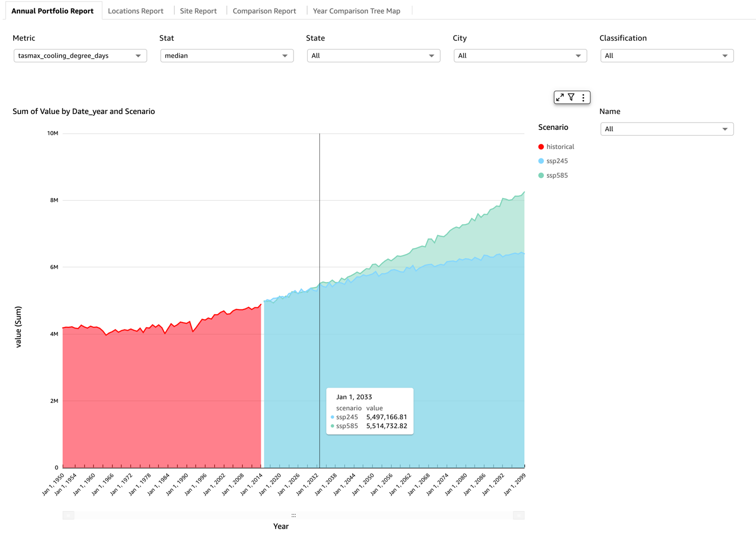The image size is (756, 536).
Task: Click the ssp245 legend color dot
Action: coord(541,161)
